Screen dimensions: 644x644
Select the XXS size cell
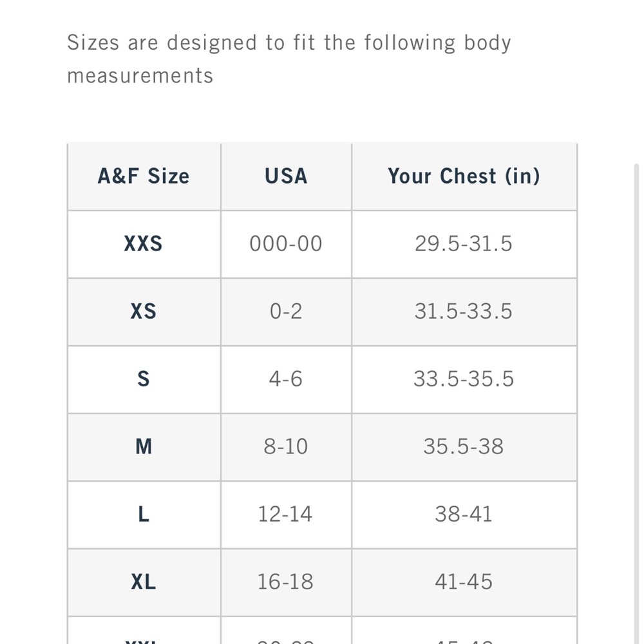144,244
